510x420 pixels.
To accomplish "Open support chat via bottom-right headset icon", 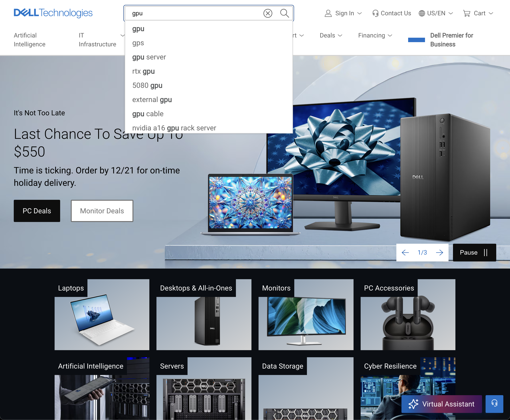I will [x=494, y=404].
